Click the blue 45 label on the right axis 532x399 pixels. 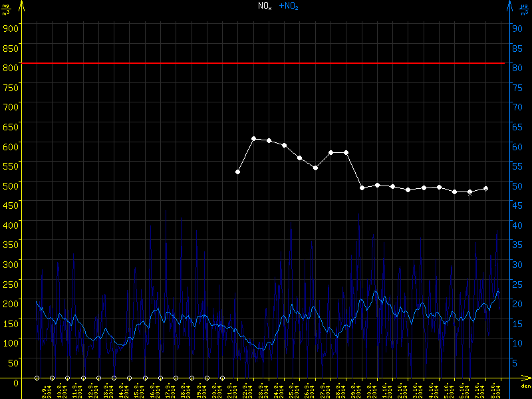pos(515,205)
